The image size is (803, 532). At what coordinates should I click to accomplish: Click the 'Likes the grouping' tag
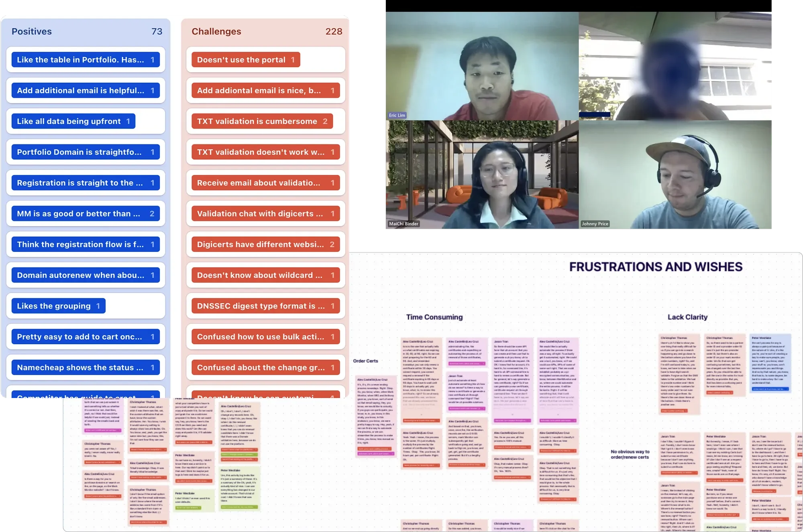[x=58, y=306]
